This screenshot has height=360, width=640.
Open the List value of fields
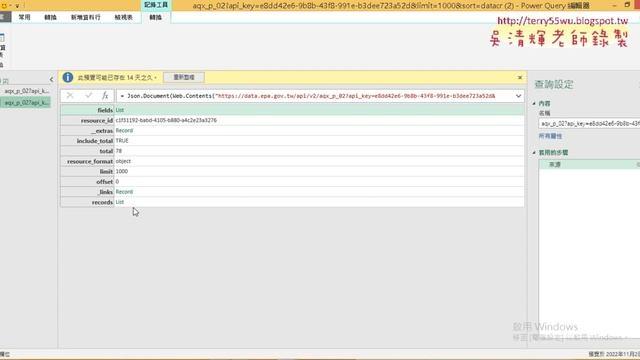click(x=120, y=110)
